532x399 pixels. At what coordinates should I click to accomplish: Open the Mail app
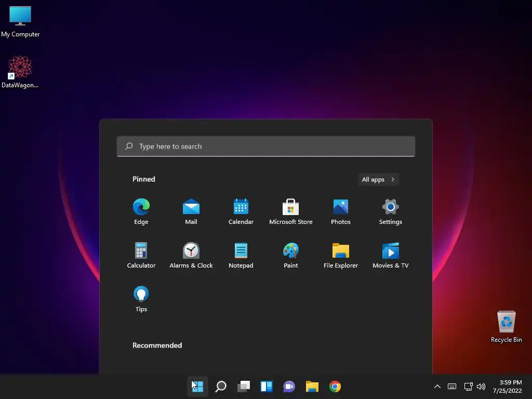coord(191,212)
